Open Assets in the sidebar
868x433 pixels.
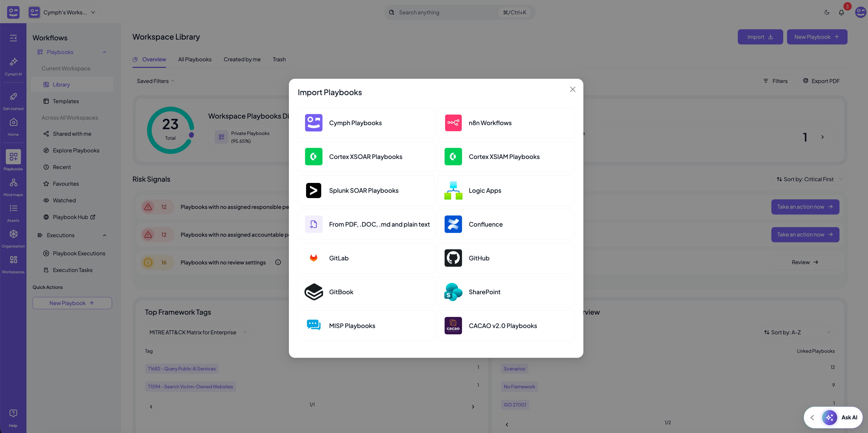pyautogui.click(x=13, y=213)
